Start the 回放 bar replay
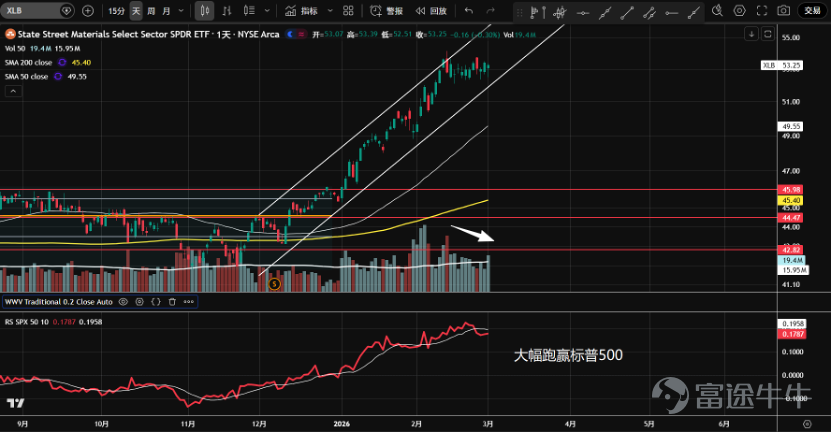The height and width of the screenshot is (432, 832). pyautogui.click(x=431, y=11)
